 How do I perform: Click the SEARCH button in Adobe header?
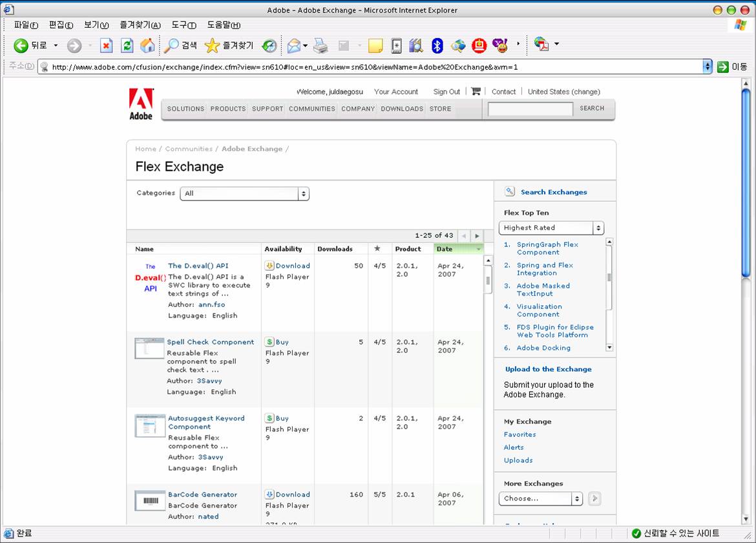click(592, 108)
